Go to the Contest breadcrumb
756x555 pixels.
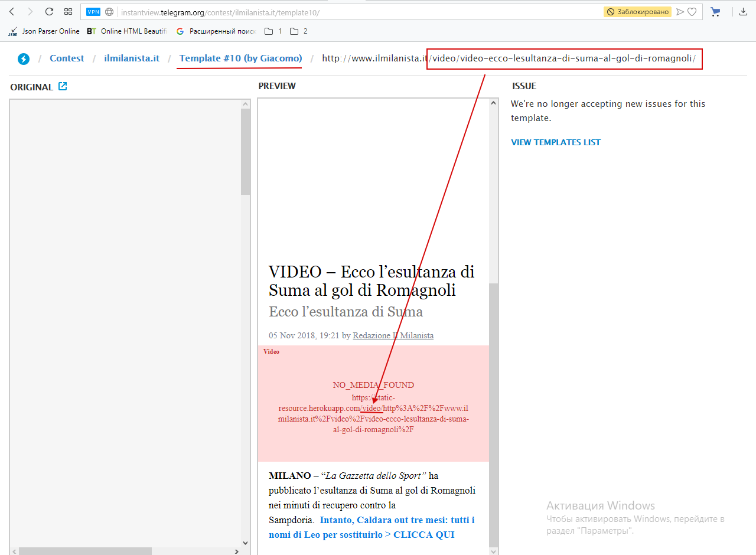67,58
